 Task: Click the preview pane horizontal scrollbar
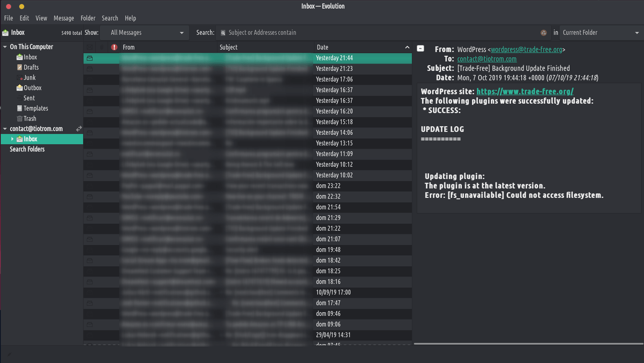click(528, 344)
